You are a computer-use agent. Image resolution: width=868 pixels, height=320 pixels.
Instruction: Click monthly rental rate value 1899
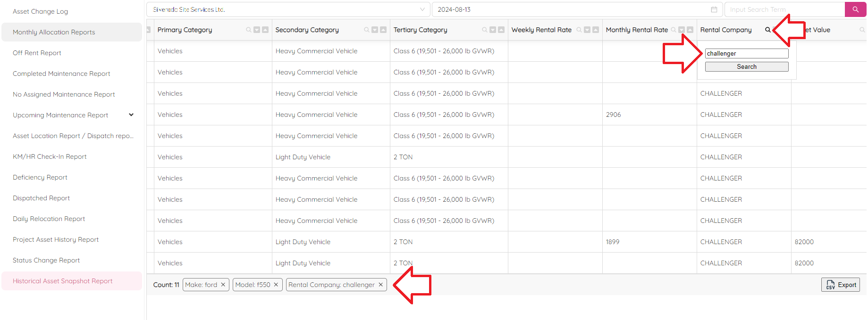(613, 242)
